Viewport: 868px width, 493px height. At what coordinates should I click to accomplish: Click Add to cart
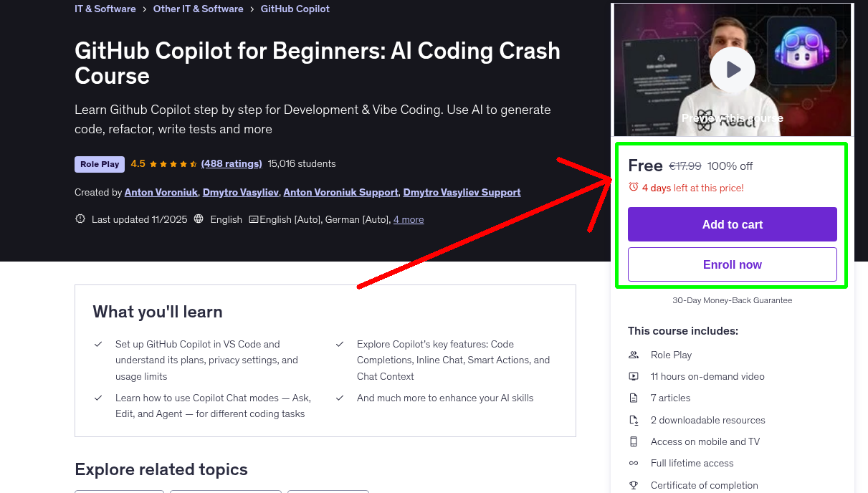[x=732, y=224]
